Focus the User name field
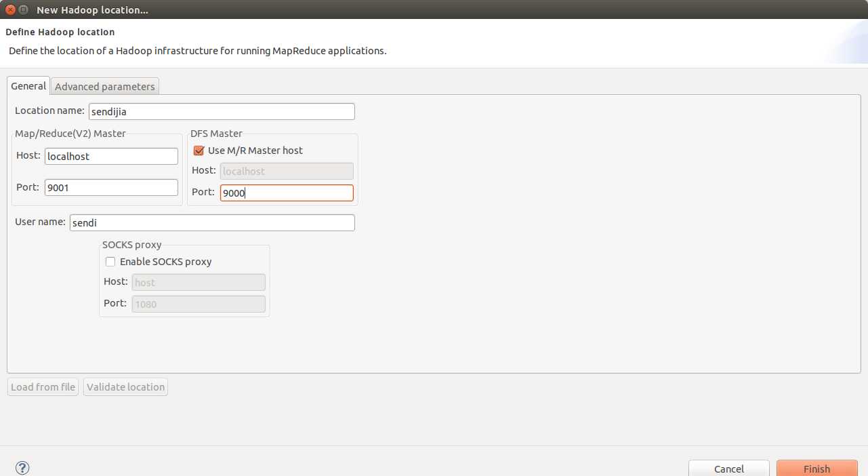This screenshot has height=476, width=868. (x=212, y=222)
